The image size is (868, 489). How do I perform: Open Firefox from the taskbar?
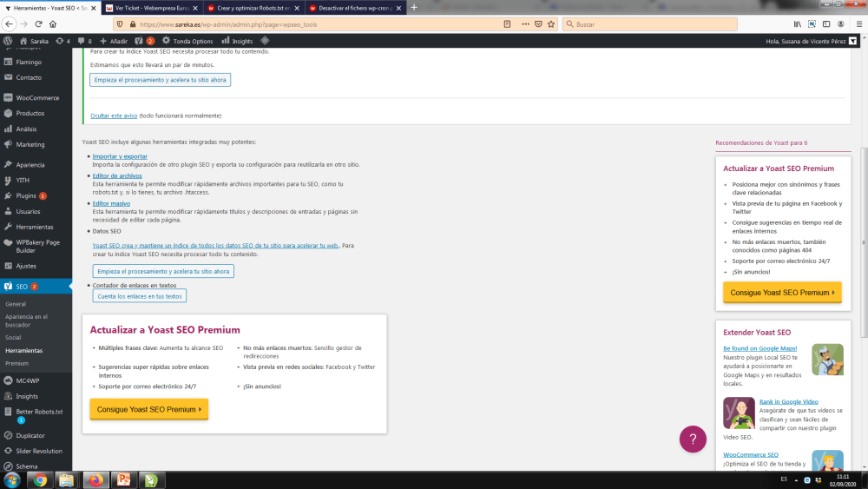click(x=96, y=480)
